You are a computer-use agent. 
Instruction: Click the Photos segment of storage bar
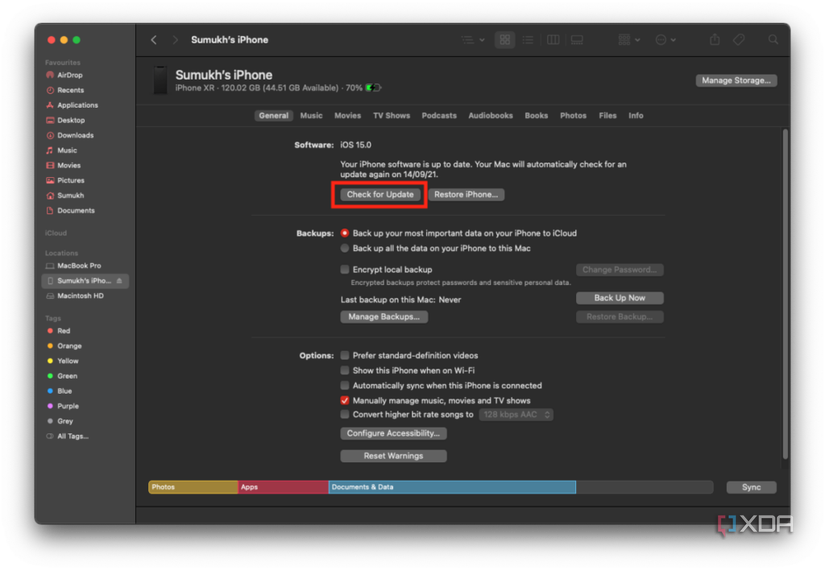click(x=193, y=487)
